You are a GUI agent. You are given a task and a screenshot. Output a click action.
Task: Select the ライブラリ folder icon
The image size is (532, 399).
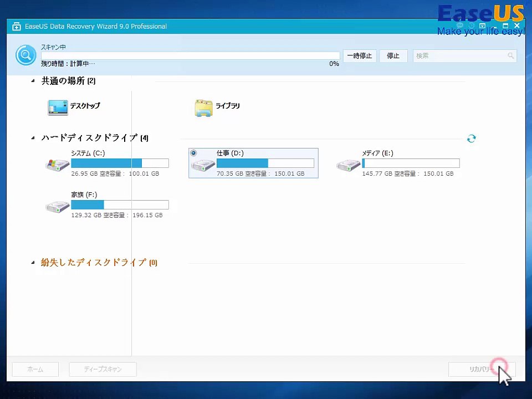click(x=203, y=108)
